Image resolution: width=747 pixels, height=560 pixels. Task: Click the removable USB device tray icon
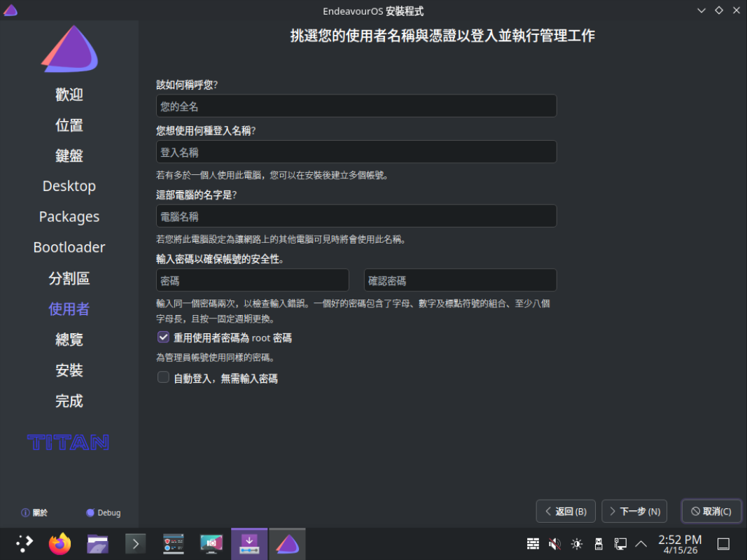(x=598, y=544)
